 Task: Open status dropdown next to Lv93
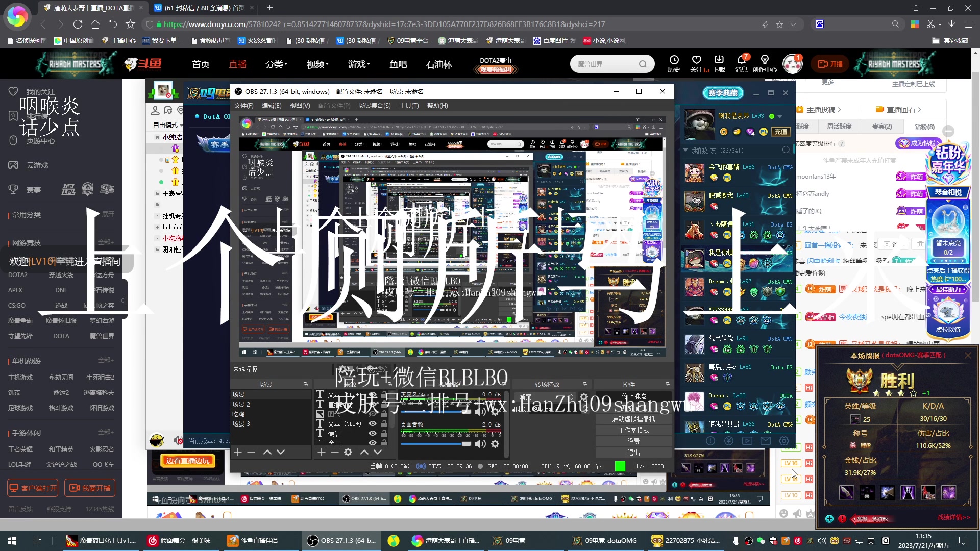click(x=780, y=117)
